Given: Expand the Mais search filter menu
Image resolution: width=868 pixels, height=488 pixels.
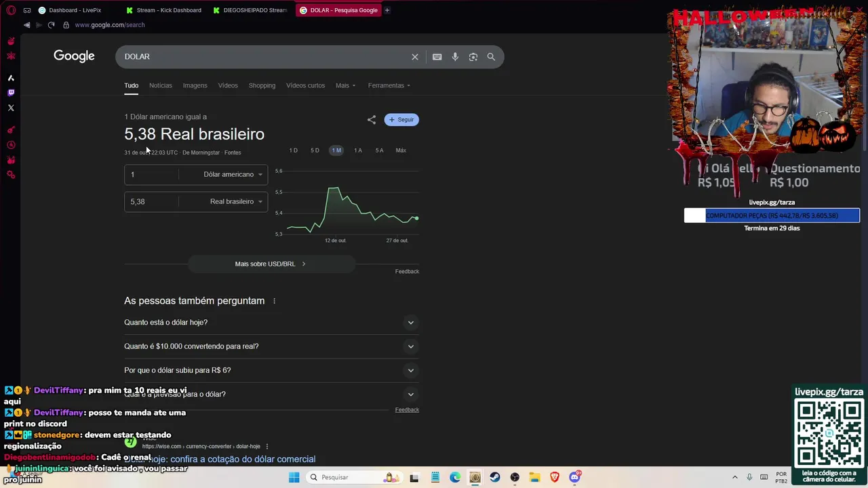Looking at the screenshot, I should [345, 85].
